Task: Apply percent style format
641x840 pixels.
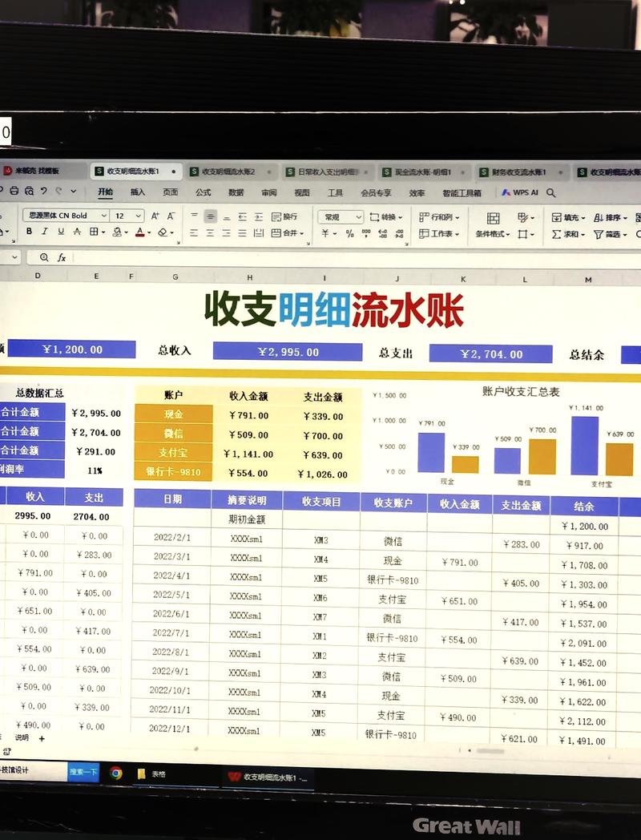Action: coord(349,233)
